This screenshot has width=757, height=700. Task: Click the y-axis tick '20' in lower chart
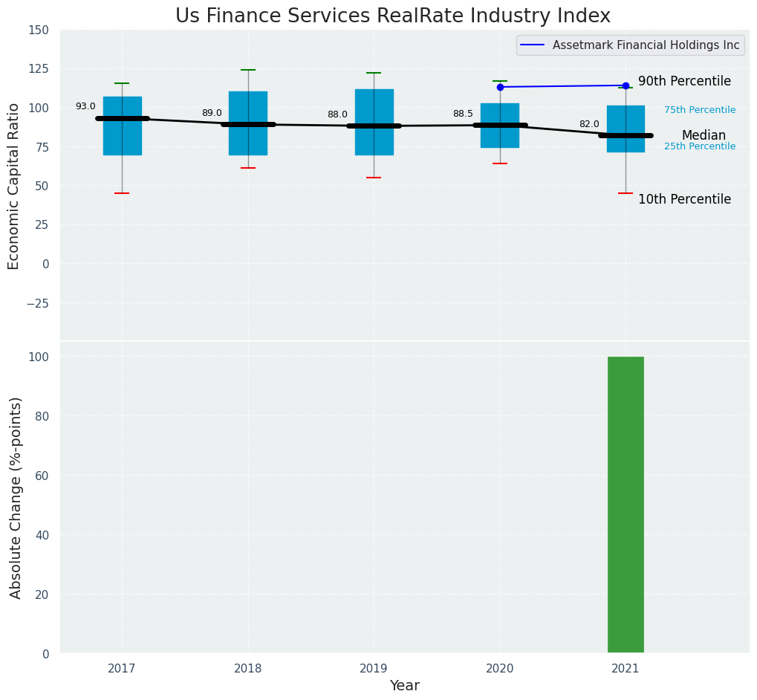tap(43, 594)
